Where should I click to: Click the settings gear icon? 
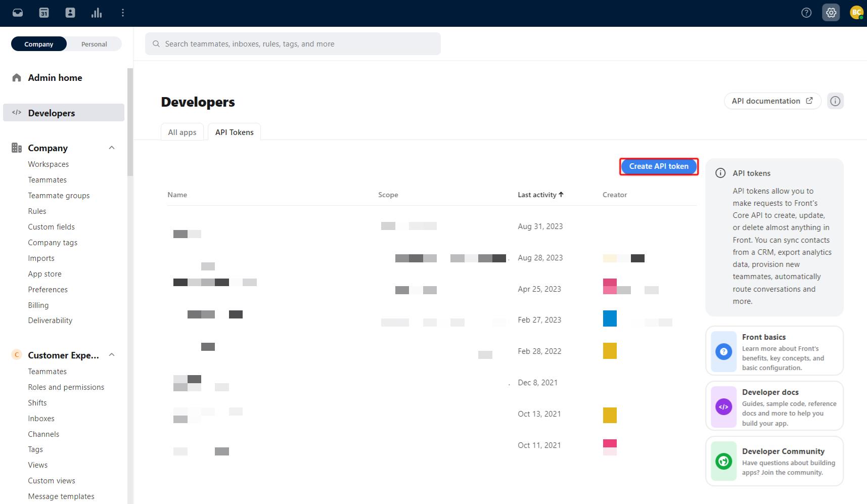(x=831, y=13)
